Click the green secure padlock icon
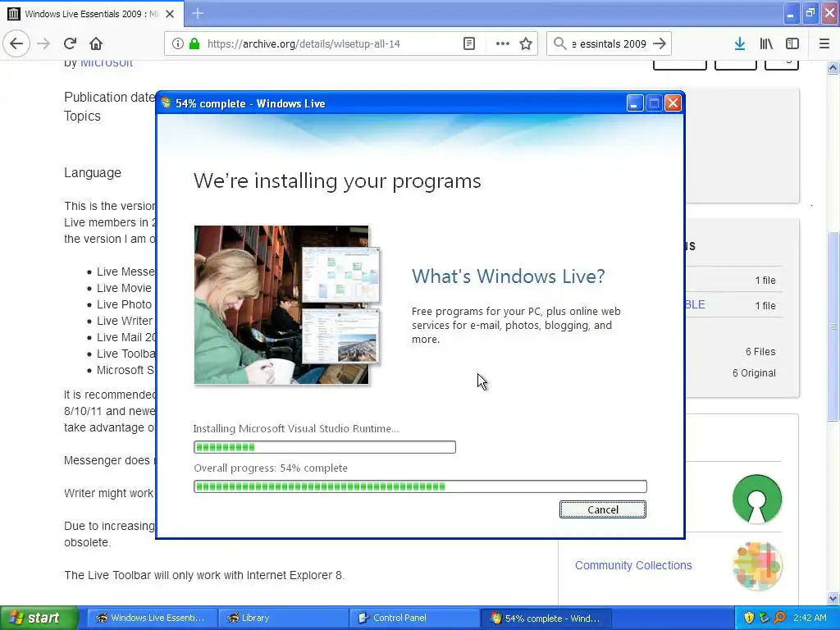 pos(194,43)
